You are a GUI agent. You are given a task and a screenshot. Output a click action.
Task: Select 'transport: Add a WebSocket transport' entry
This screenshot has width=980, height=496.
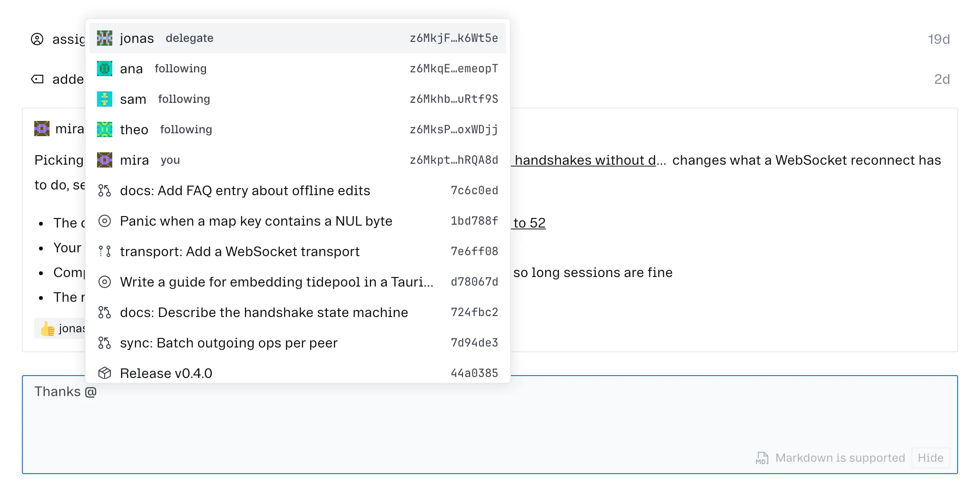[297, 251]
